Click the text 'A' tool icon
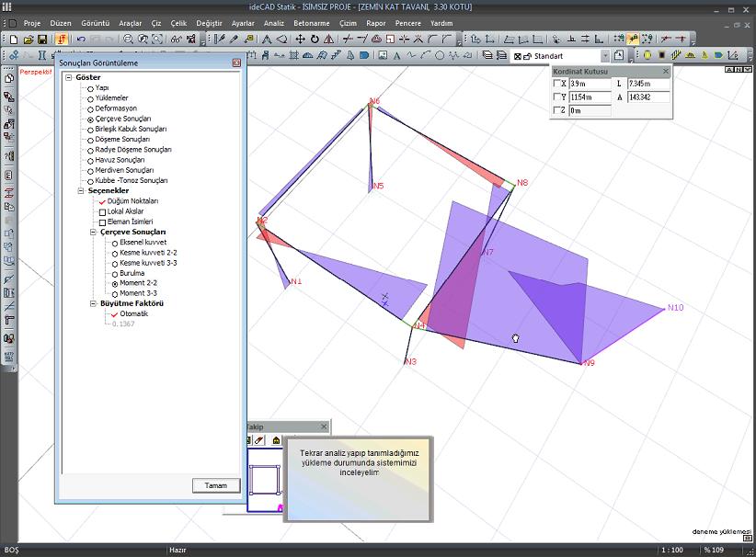Screen dimensions: 756x557 396,56
